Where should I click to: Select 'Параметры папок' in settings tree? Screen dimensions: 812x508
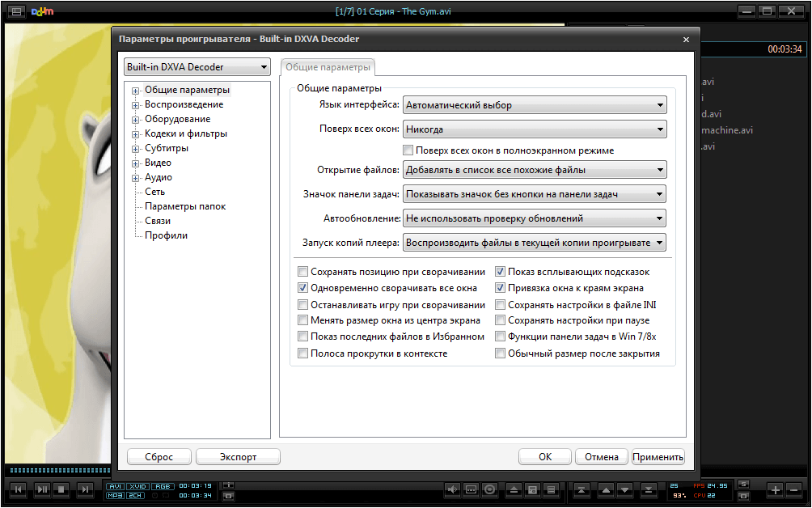(185, 206)
